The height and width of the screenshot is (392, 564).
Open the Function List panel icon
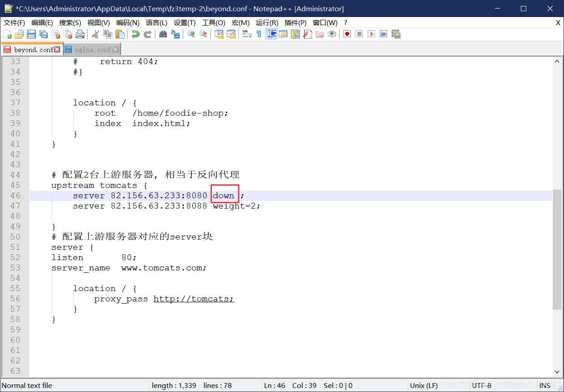click(x=307, y=34)
